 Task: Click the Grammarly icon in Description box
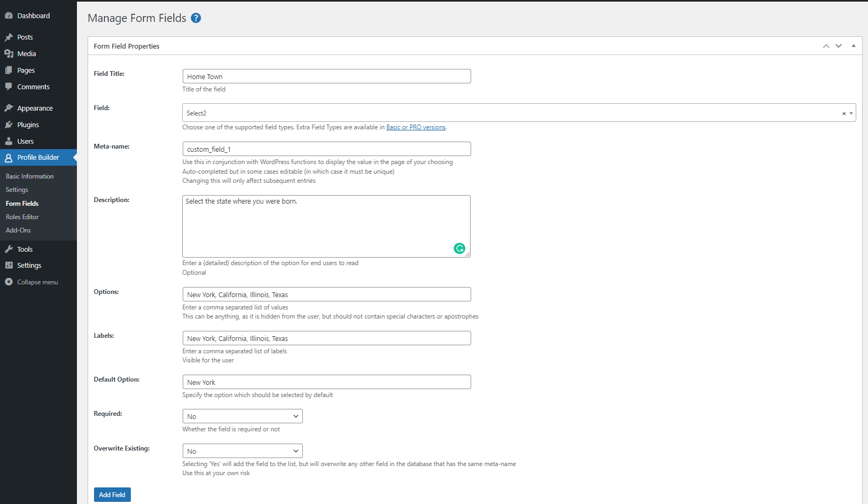(459, 248)
